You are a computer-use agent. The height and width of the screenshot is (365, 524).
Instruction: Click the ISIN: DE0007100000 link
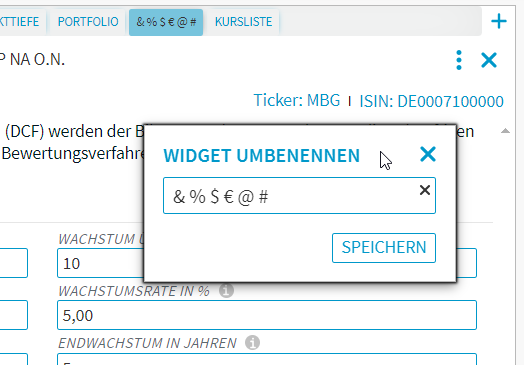pyautogui.click(x=431, y=101)
